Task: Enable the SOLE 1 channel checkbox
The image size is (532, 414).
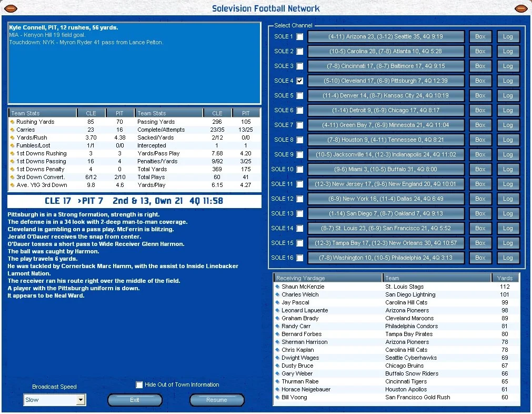Action: click(300, 36)
